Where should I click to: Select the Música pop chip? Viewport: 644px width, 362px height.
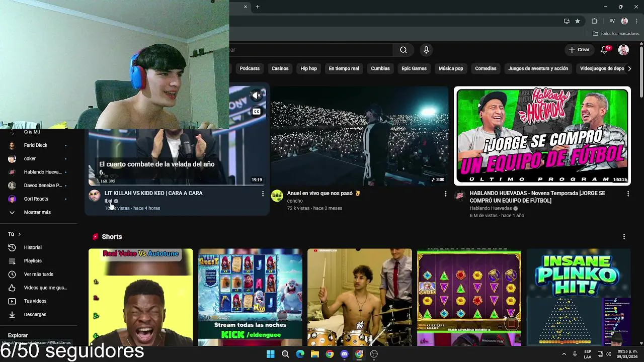point(451,68)
